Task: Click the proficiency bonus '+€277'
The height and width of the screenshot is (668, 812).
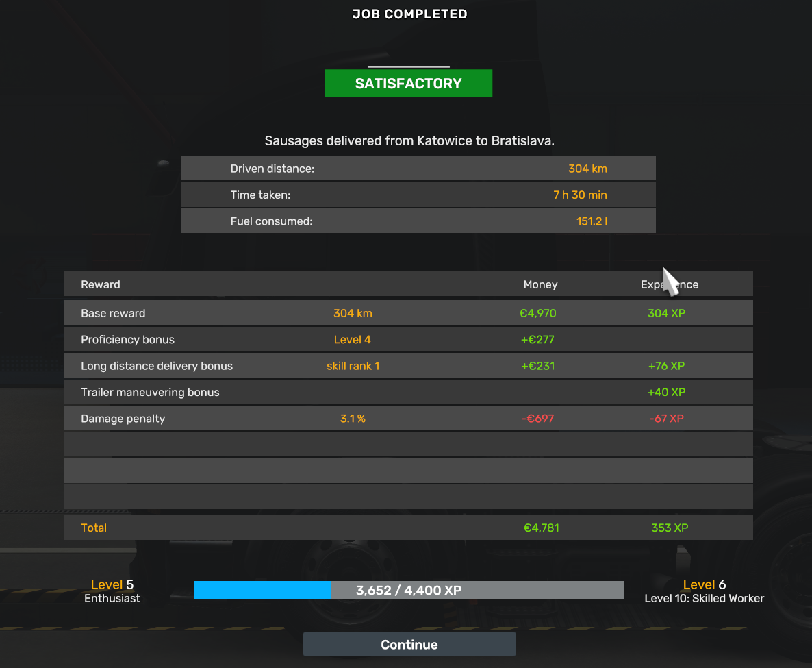Action: click(537, 339)
